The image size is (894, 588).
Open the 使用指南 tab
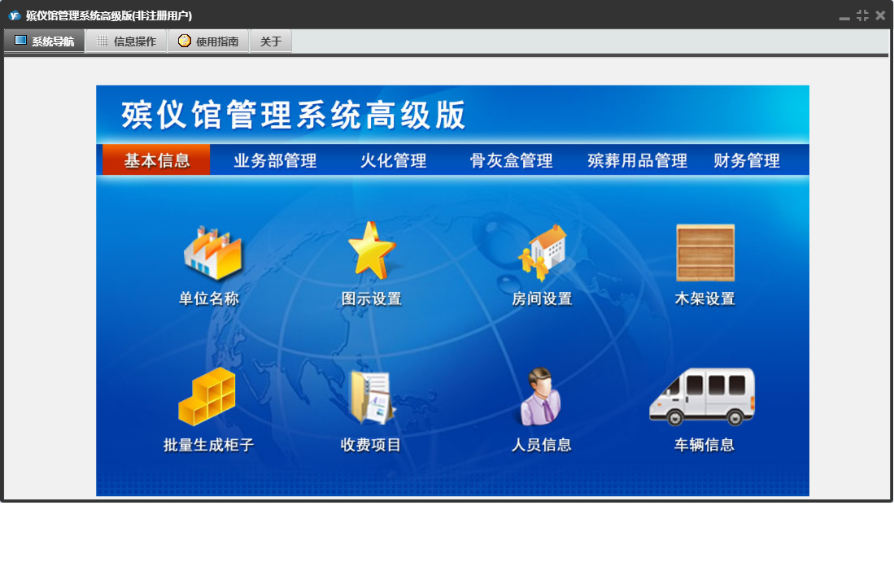pos(209,41)
